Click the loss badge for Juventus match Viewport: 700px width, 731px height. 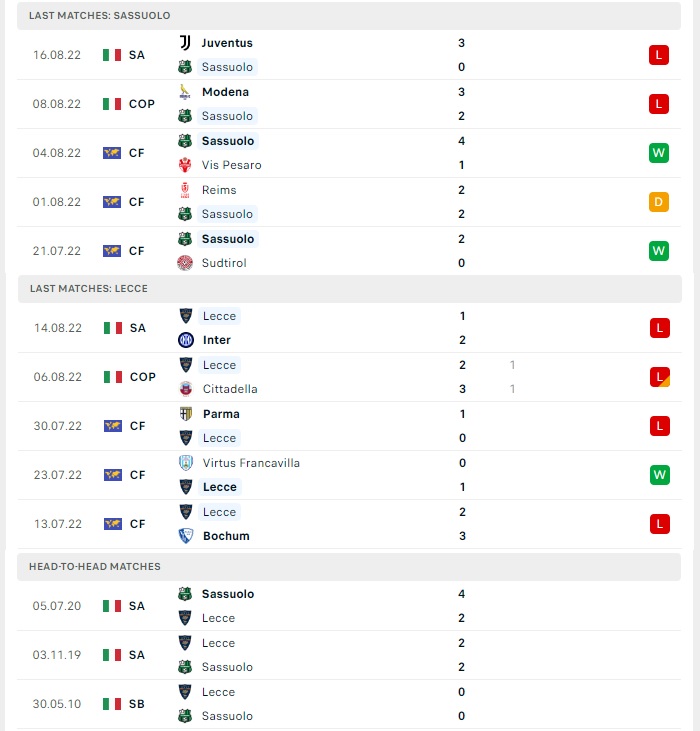click(659, 55)
